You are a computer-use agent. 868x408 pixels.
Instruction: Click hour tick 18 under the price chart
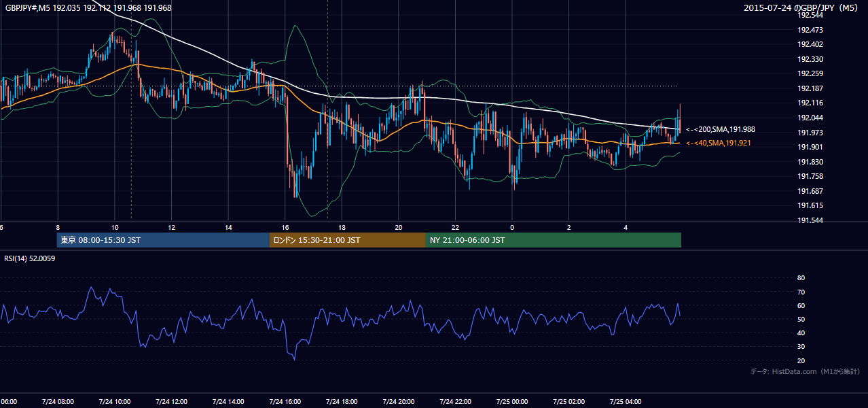[342, 227]
